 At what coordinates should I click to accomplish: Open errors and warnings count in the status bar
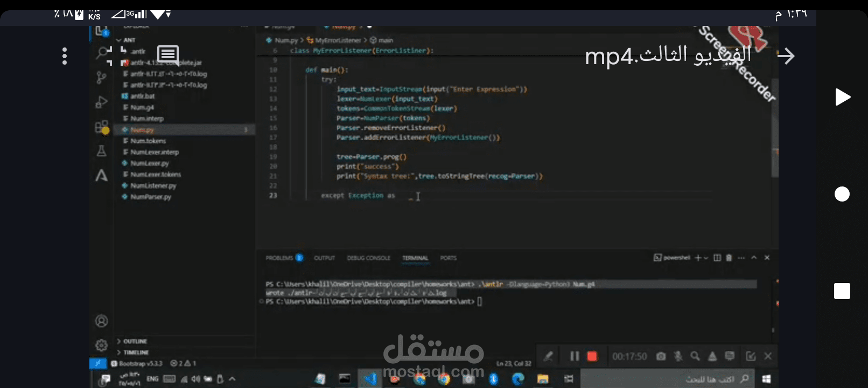pos(183,363)
